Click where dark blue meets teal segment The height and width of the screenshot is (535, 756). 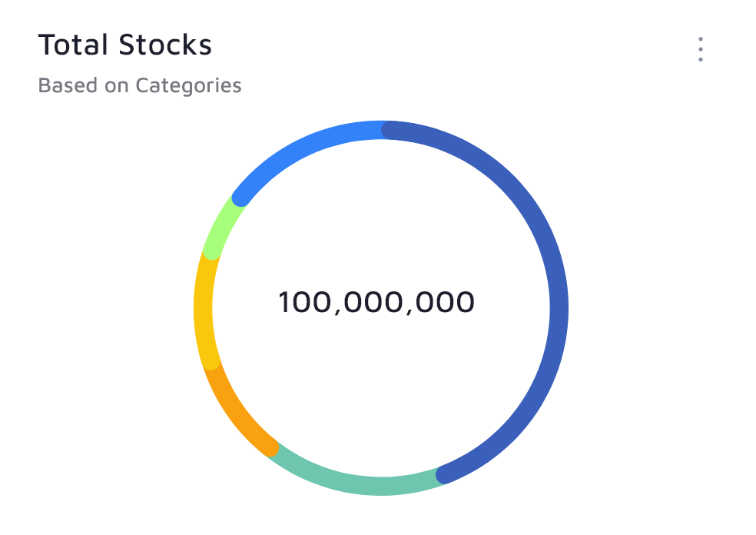443,474
